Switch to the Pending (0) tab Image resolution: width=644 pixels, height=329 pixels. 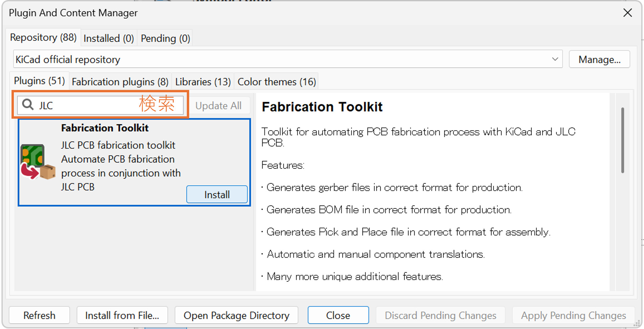point(165,39)
